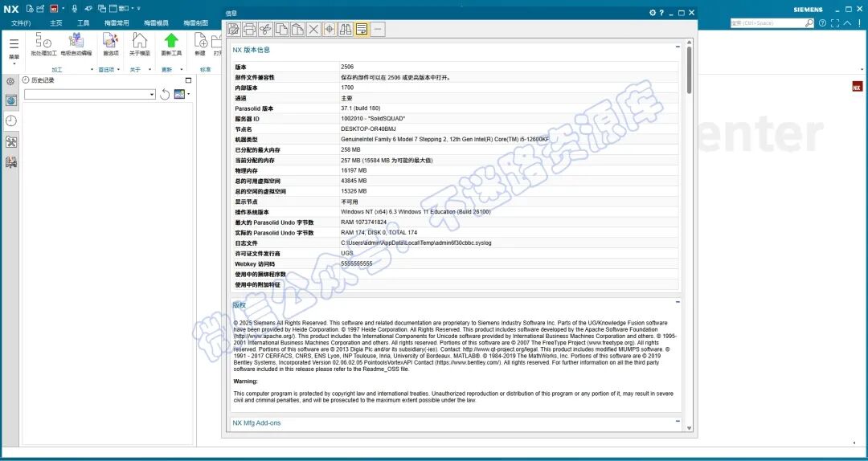Expand the 加工 group dropdown arrow

pyautogui.click(x=92, y=70)
